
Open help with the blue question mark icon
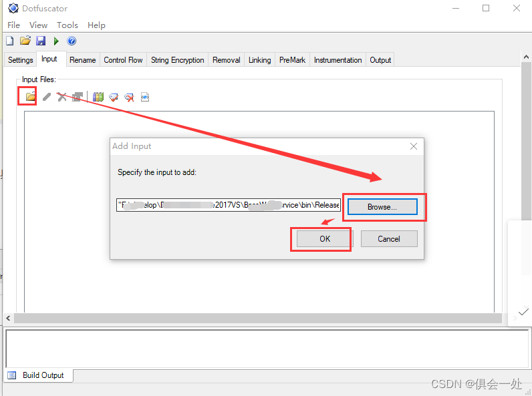pyautogui.click(x=72, y=41)
